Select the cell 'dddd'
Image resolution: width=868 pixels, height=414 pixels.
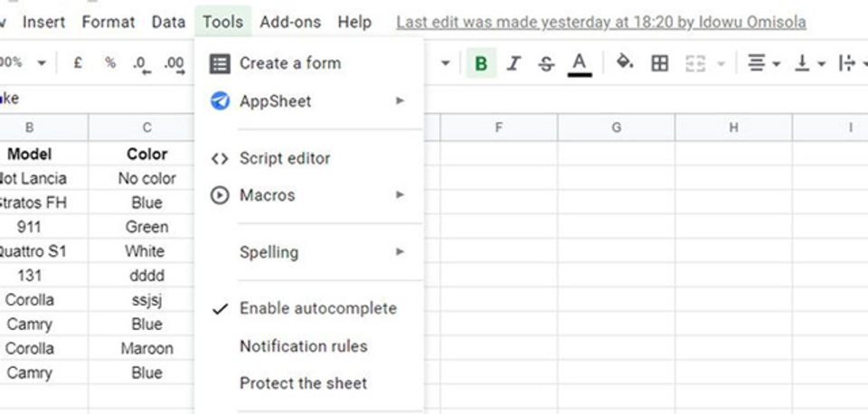(141, 276)
